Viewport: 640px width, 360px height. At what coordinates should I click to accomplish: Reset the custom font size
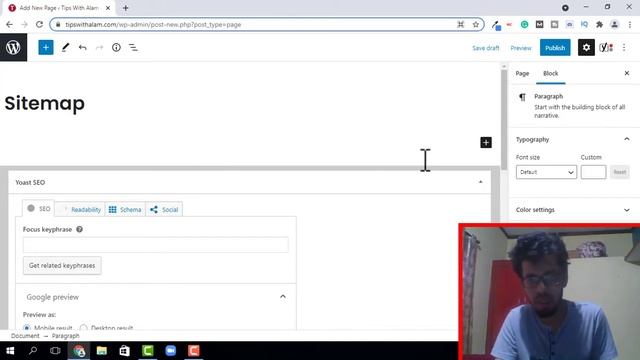pyautogui.click(x=620, y=172)
